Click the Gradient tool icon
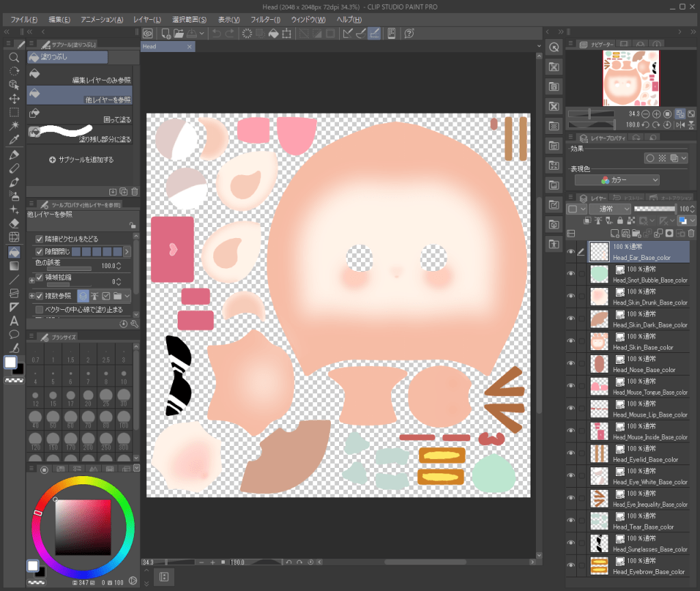Image resolution: width=700 pixels, height=591 pixels. 14,265
